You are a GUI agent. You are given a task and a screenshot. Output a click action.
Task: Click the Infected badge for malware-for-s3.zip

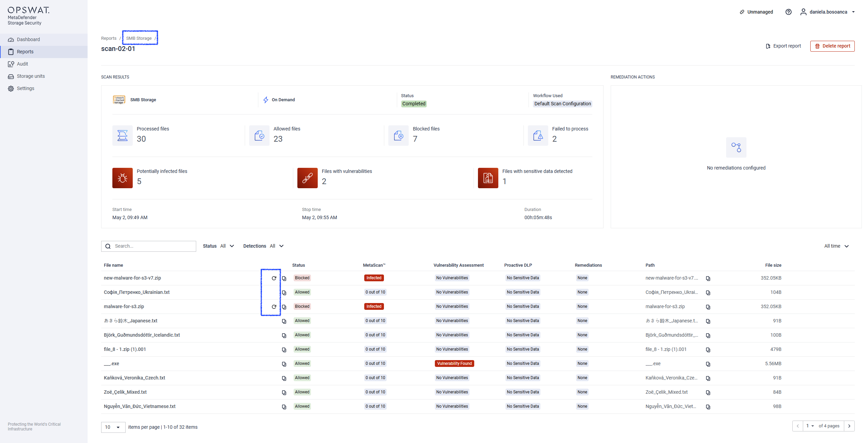[374, 306]
